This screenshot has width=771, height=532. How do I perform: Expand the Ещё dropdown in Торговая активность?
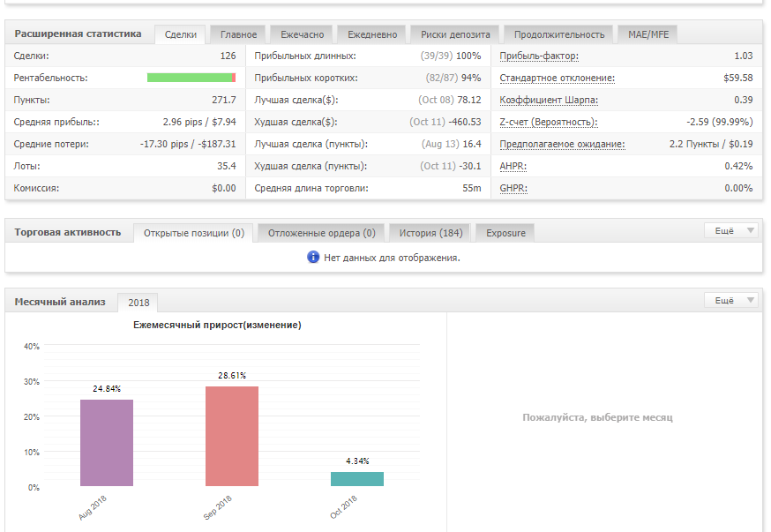point(733,230)
